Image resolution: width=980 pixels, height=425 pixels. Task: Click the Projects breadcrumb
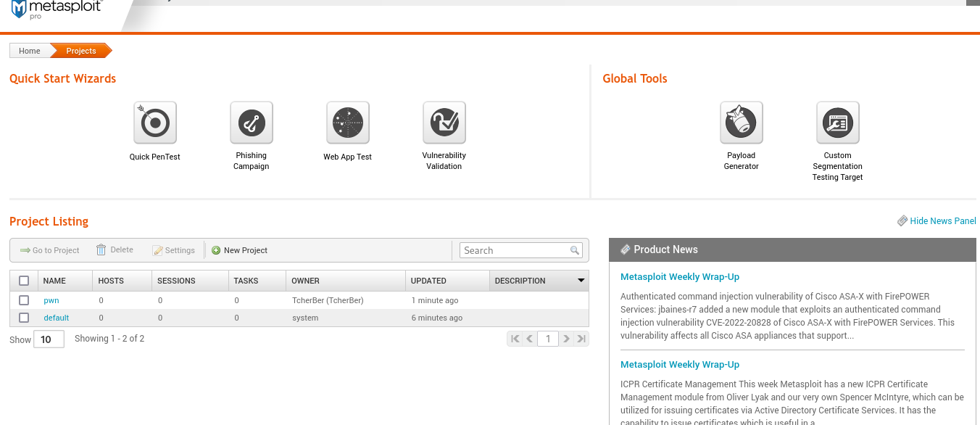tap(80, 51)
